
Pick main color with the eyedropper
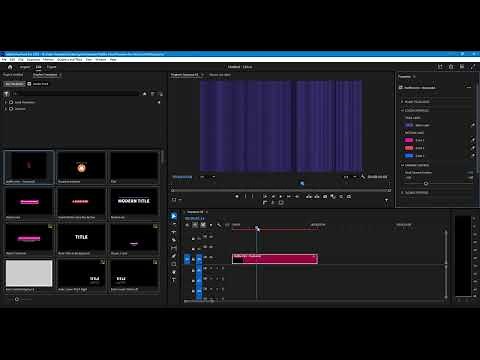(472, 125)
